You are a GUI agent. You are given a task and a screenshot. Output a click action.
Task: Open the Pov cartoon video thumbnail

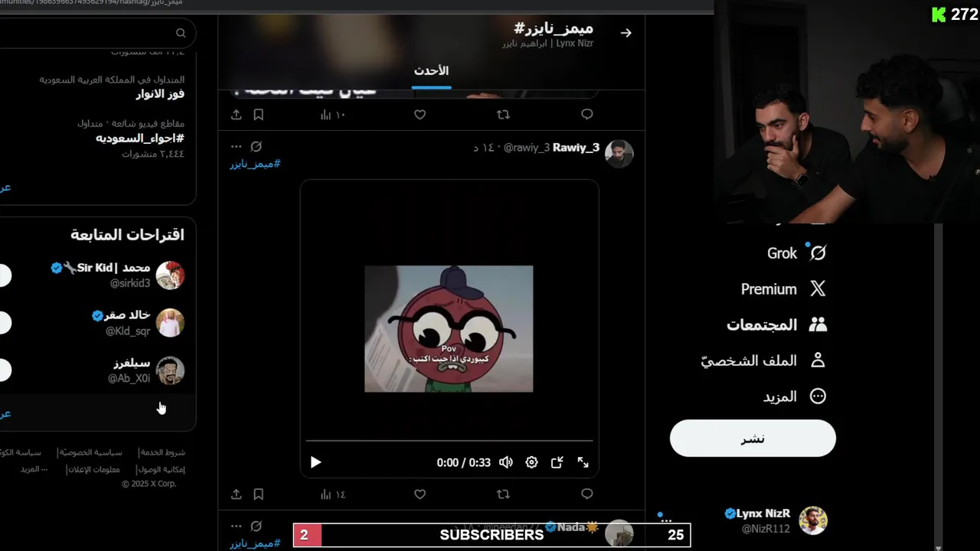tap(449, 329)
